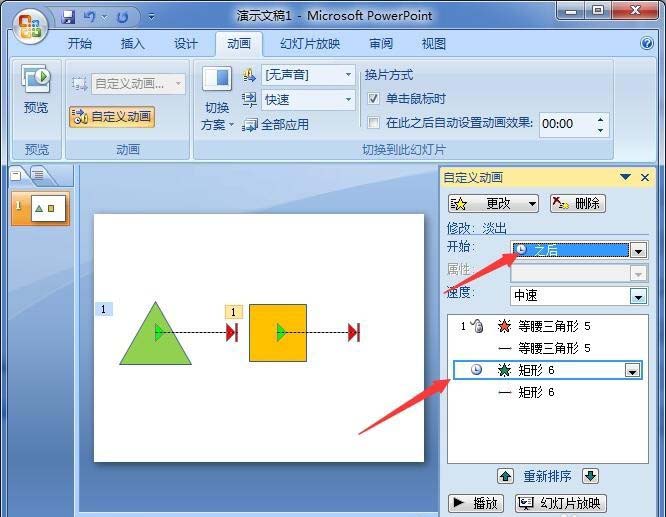Image resolution: width=666 pixels, height=517 pixels.
Task: Click 播放 to play animations
Action: (476, 503)
